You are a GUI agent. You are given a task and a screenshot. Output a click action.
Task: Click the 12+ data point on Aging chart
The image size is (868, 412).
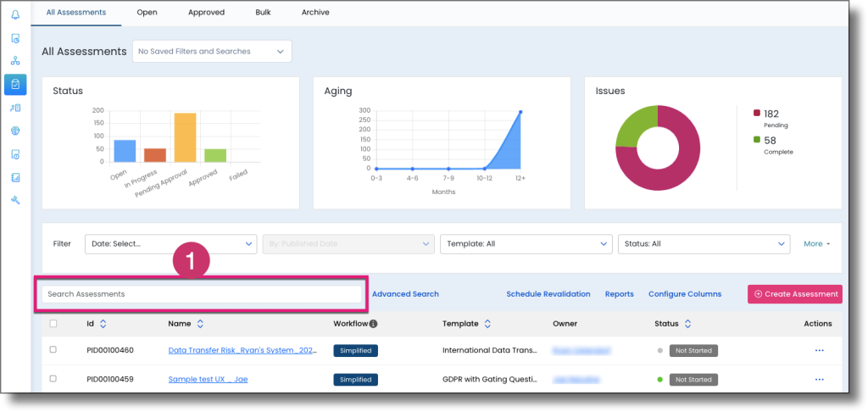(520, 112)
